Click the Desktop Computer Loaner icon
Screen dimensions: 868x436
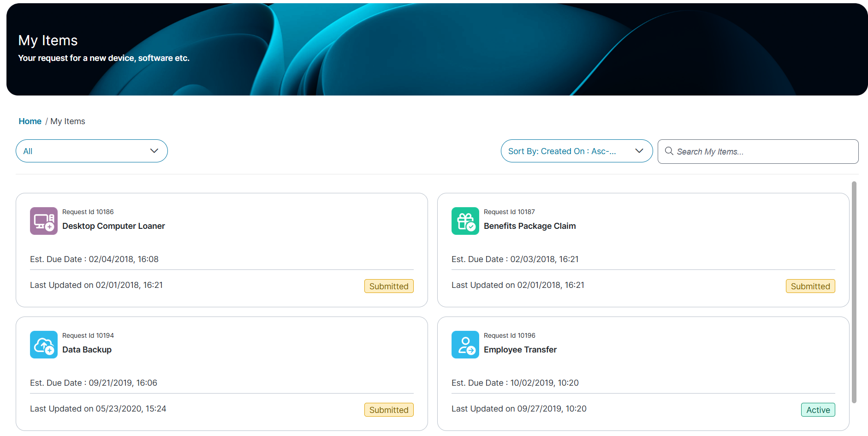pos(44,221)
